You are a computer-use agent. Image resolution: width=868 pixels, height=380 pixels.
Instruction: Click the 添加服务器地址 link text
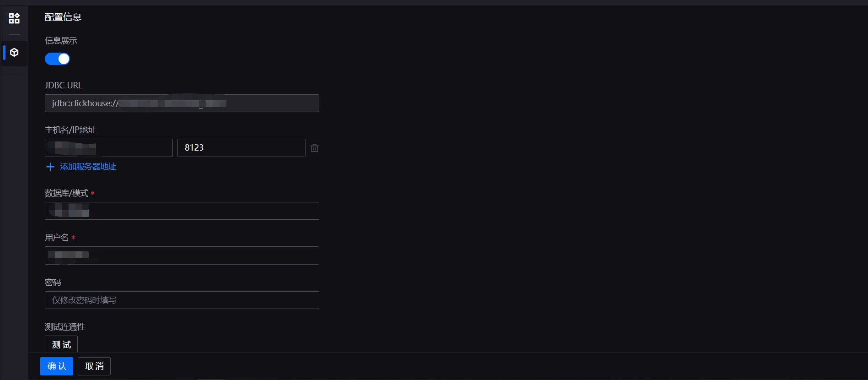(x=88, y=167)
